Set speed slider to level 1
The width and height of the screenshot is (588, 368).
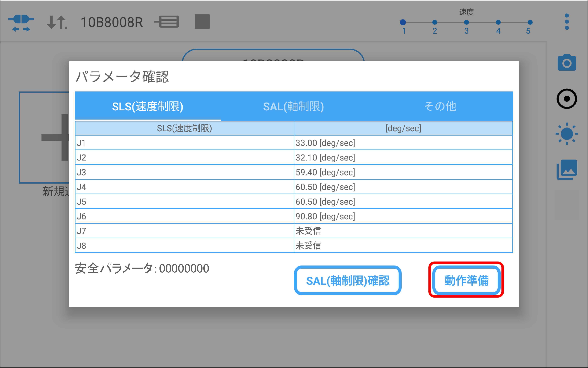[403, 22]
